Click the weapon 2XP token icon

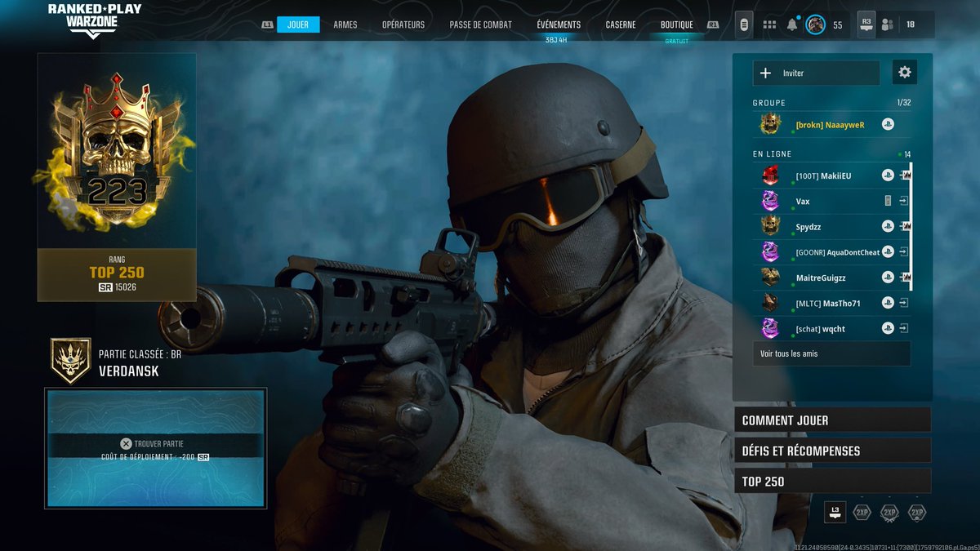(x=889, y=513)
